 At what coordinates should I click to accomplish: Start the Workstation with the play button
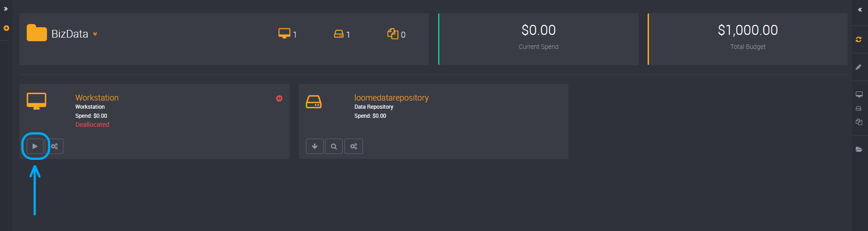tap(35, 146)
